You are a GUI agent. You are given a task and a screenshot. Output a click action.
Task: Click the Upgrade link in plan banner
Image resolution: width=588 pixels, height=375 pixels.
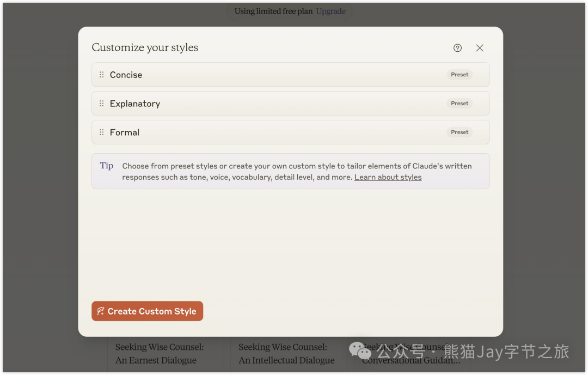click(331, 11)
